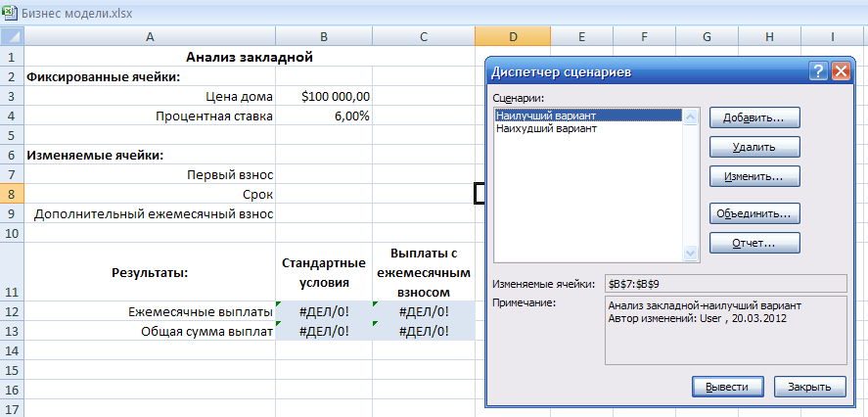Select scenario Наилучший вариант
Screen dimensions: 868x417
point(588,116)
